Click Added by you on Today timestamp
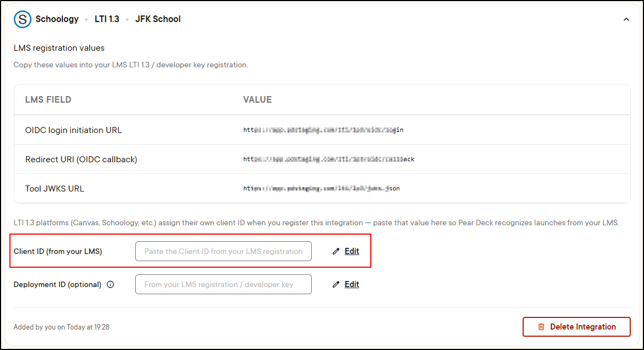The height and width of the screenshot is (350, 644). (x=61, y=327)
